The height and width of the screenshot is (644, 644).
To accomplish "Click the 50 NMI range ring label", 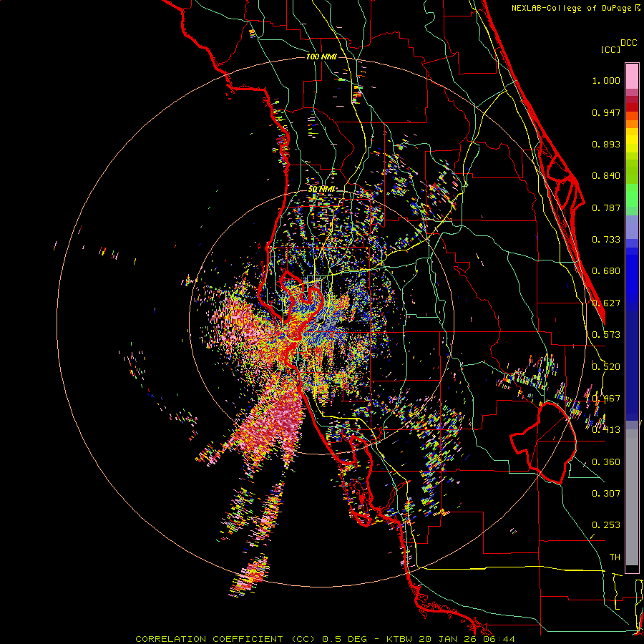I will click(x=321, y=189).
